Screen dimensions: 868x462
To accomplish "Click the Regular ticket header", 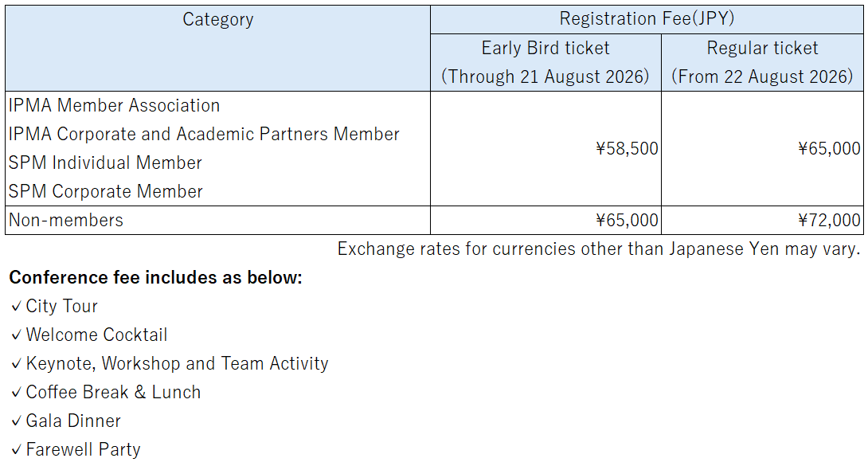I will point(762,62).
